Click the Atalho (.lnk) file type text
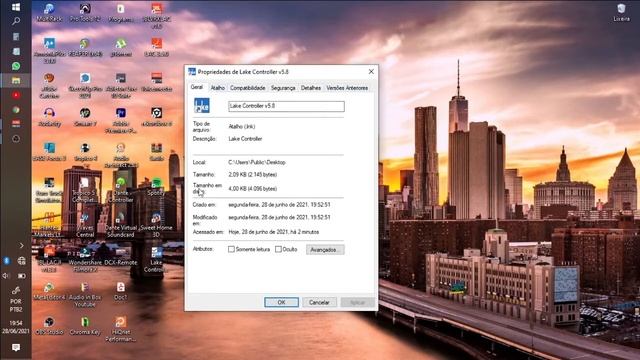Viewport: 640px width, 360px height. [x=242, y=127]
